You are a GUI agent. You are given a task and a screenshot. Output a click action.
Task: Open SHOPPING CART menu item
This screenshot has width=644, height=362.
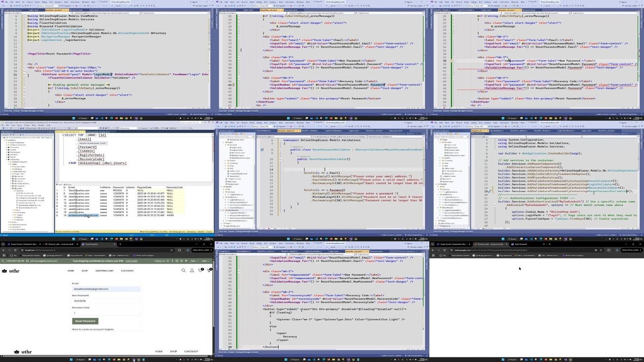(x=104, y=271)
